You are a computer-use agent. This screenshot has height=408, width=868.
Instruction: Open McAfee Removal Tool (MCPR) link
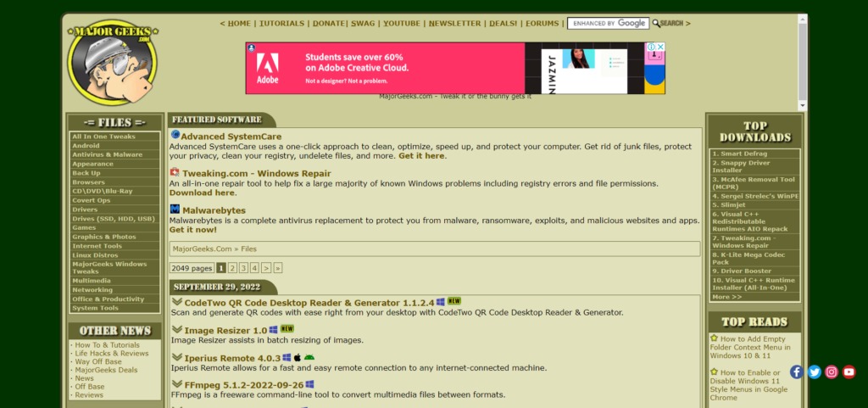pyautogui.click(x=754, y=183)
